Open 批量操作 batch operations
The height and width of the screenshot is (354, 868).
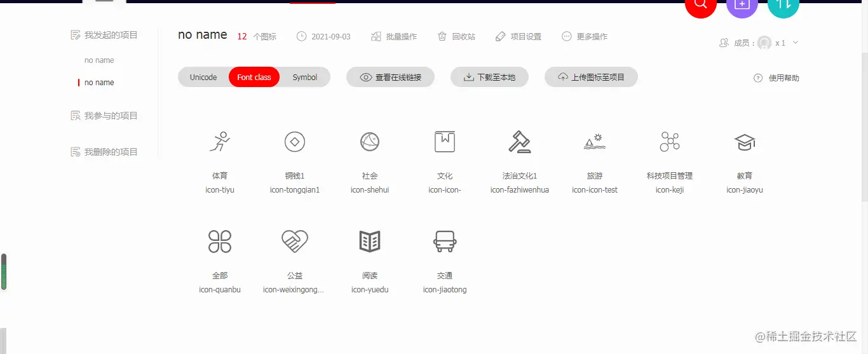pyautogui.click(x=394, y=37)
